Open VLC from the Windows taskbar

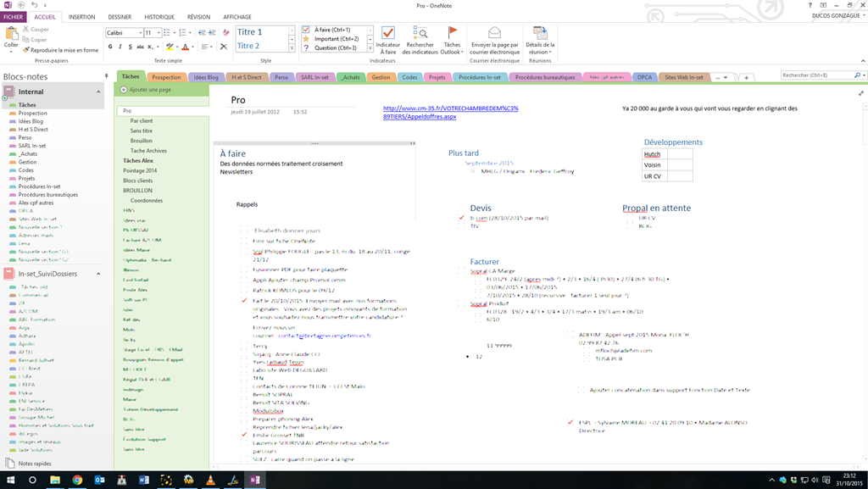(210, 481)
